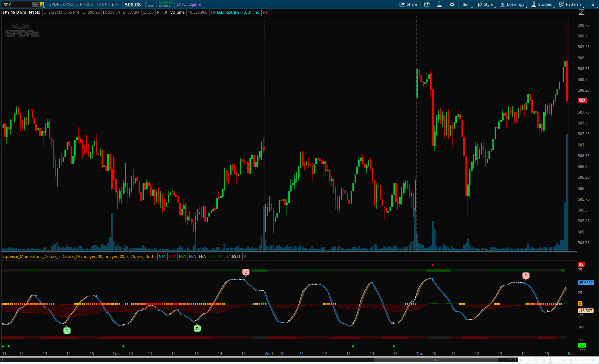Open the Drawings menu

tap(512, 4)
